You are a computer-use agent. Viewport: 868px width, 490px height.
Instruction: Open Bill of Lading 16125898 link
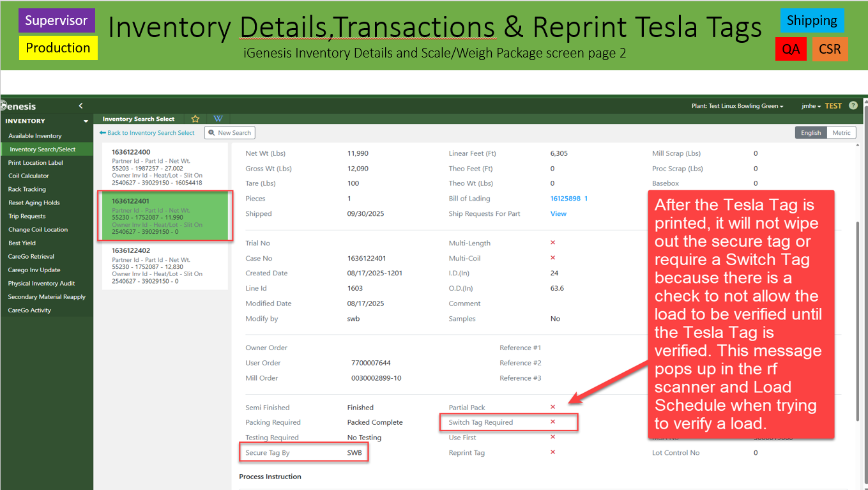(569, 199)
